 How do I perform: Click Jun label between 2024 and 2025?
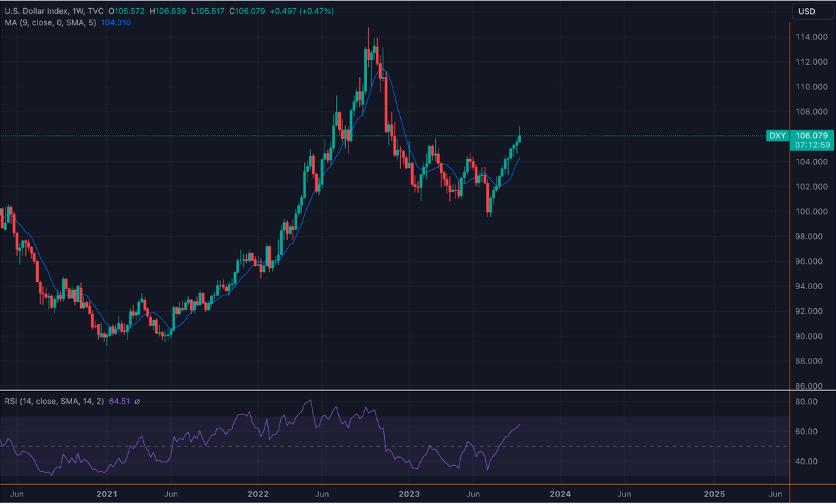pyautogui.click(x=624, y=494)
